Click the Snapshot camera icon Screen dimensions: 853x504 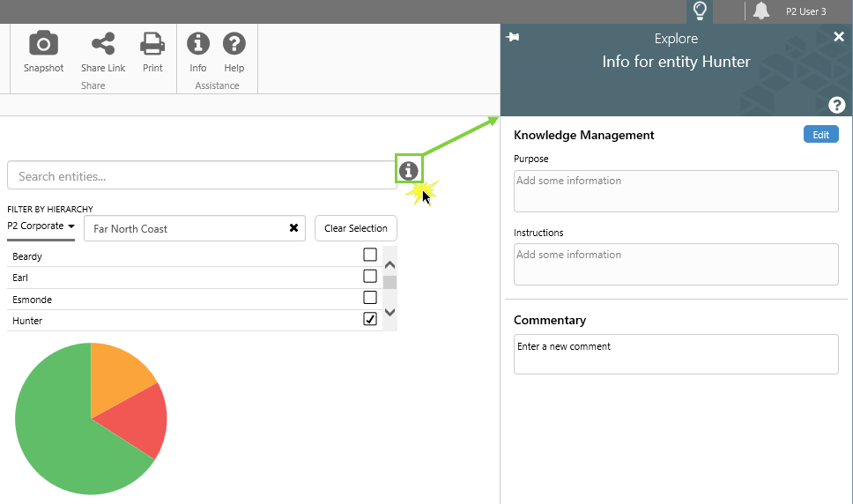tap(43, 44)
